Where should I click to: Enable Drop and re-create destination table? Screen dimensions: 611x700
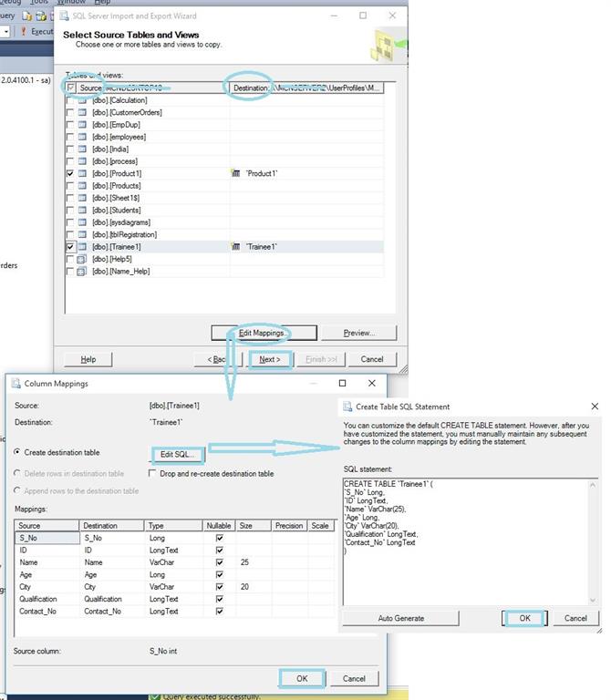(x=152, y=473)
